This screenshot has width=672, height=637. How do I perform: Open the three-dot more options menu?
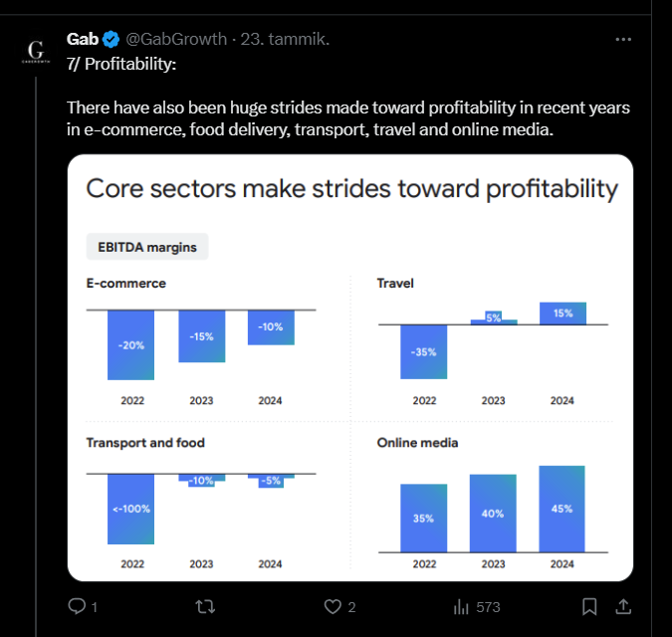pyautogui.click(x=623, y=39)
